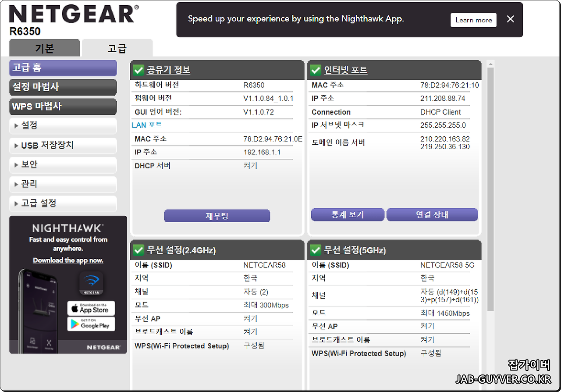The image size is (561, 392).
Task: Click the green check icon beside 무선 설정(5GHz)
Action: point(316,250)
